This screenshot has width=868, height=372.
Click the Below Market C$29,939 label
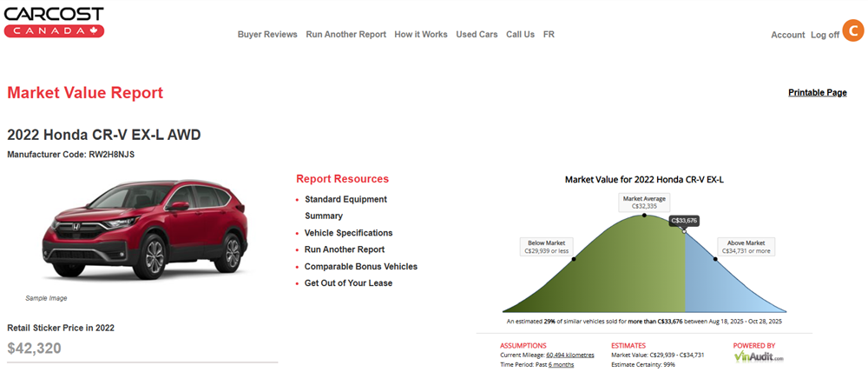[x=546, y=247]
